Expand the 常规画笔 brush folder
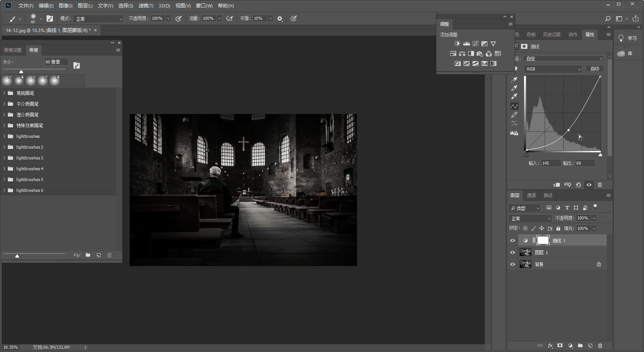Screen dimensions: 644x352 click(x=4, y=93)
